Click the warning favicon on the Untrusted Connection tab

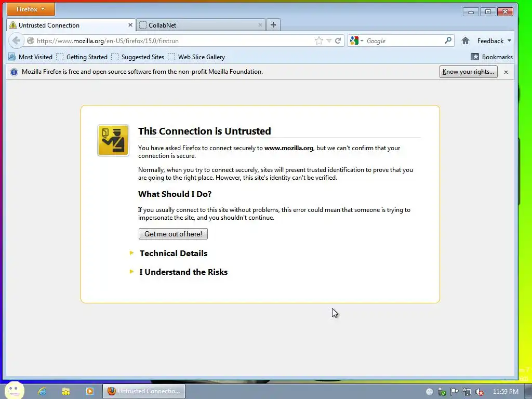tap(13, 25)
